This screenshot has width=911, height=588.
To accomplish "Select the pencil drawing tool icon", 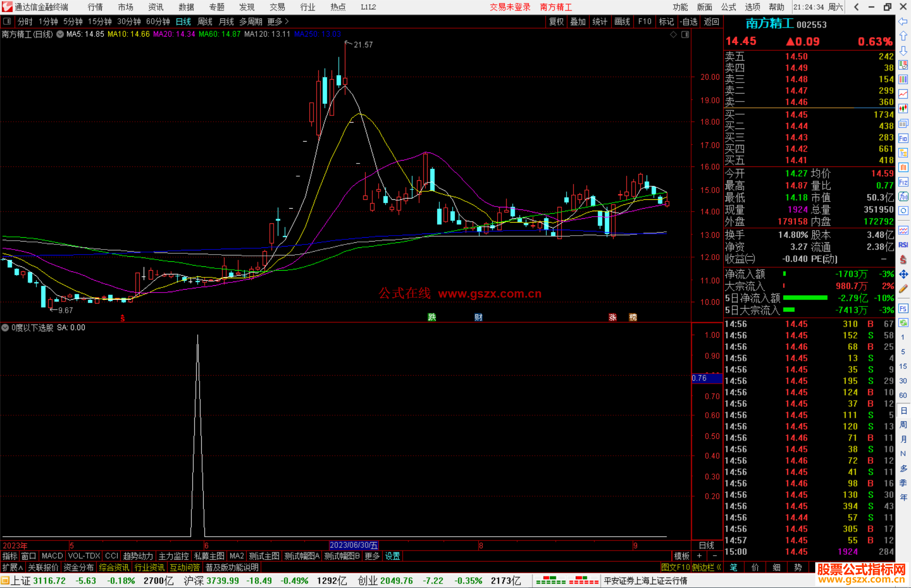I will 903,289.
